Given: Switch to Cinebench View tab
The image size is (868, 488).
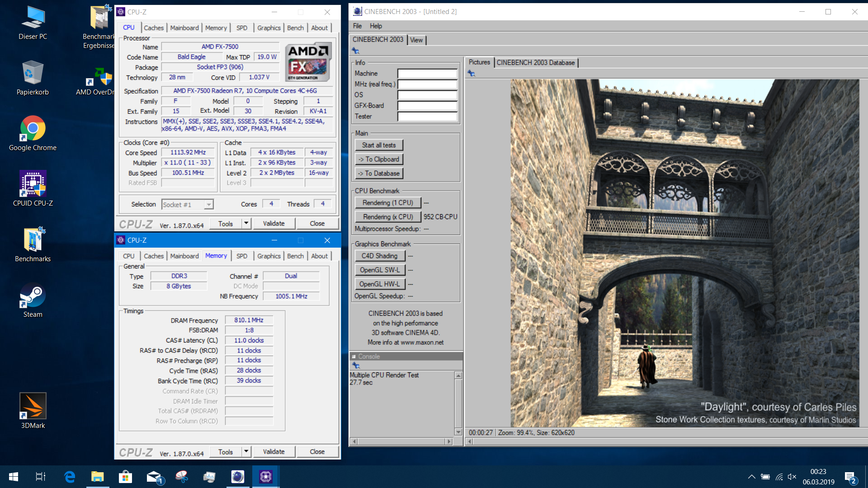Looking at the screenshot, I should (x=416, y=40).
